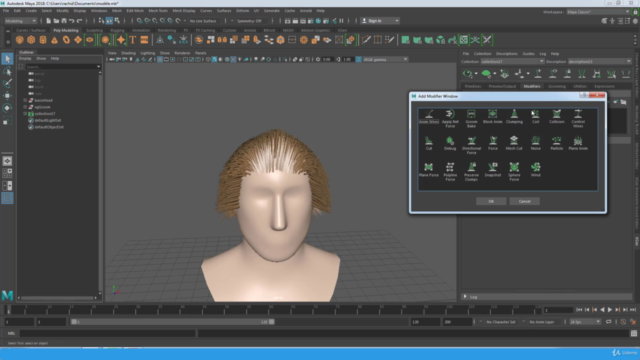Select the Anim Wires modifier icon
The height and width of the screenshot is (360, 640).
429,116
